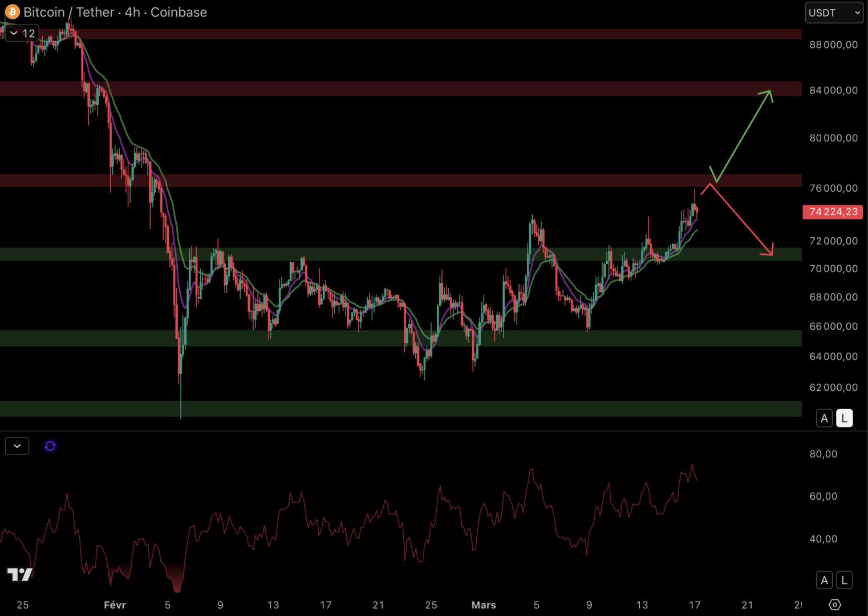Click the orange Bitcoin symbol icon
This screenshot has height=616, width=868.
click(12, 12)
